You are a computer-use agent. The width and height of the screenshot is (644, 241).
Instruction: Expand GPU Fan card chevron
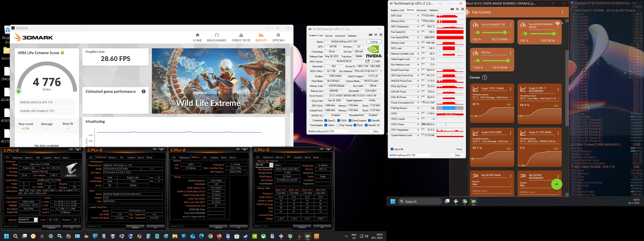511,67
